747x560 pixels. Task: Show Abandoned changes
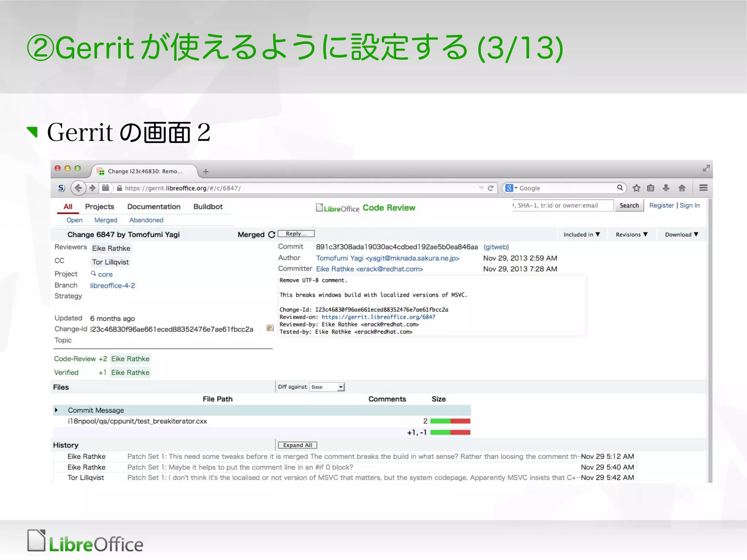pyautogui.click(x=146, y=220)
